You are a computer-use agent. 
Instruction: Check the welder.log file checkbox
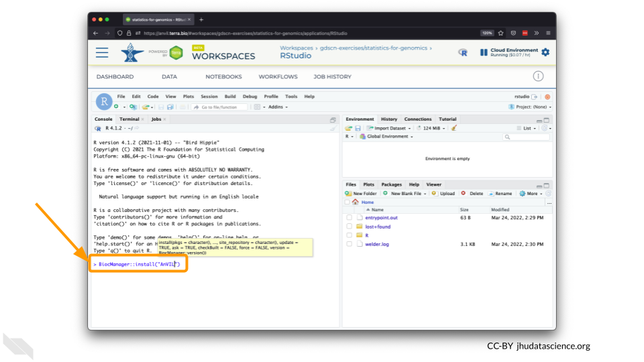click(349, 244)
